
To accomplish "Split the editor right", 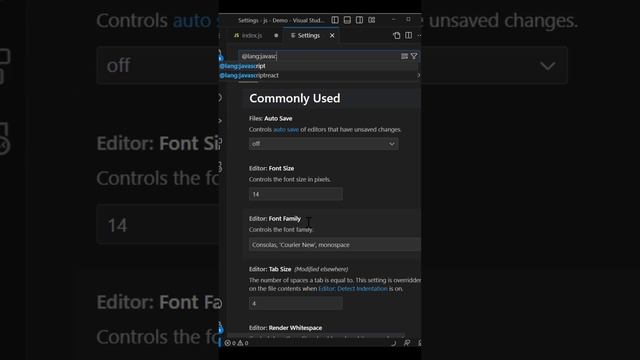I will point(409,36).
